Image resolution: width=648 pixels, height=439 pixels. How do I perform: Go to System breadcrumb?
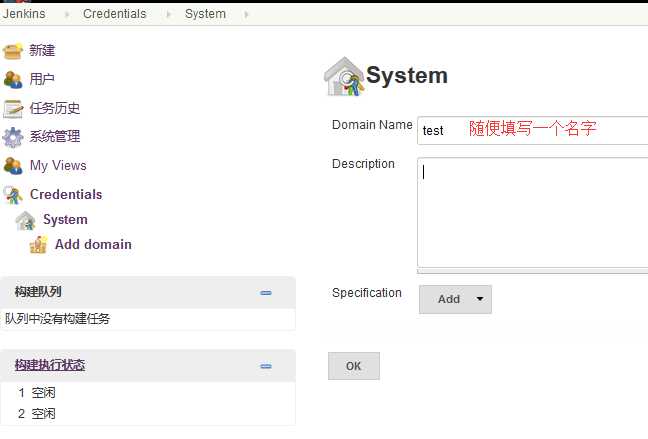coord(205,14)
